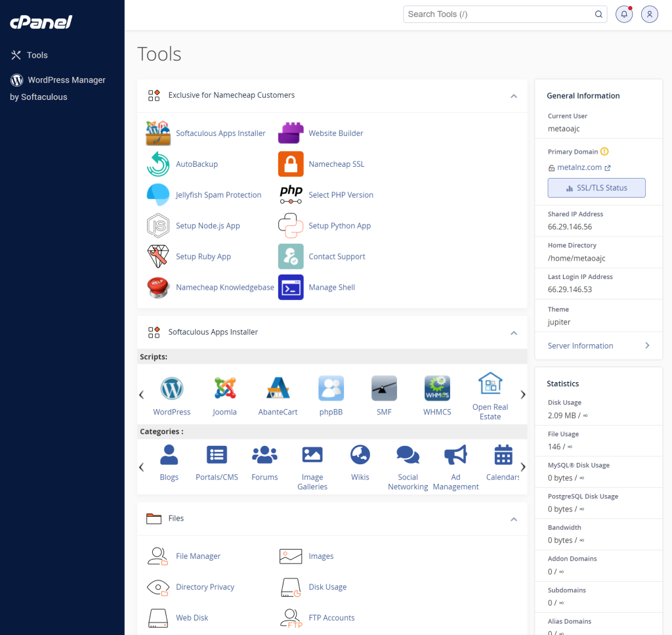Collapse the Files section
672x635 pixels.
(x=514, y=519)
